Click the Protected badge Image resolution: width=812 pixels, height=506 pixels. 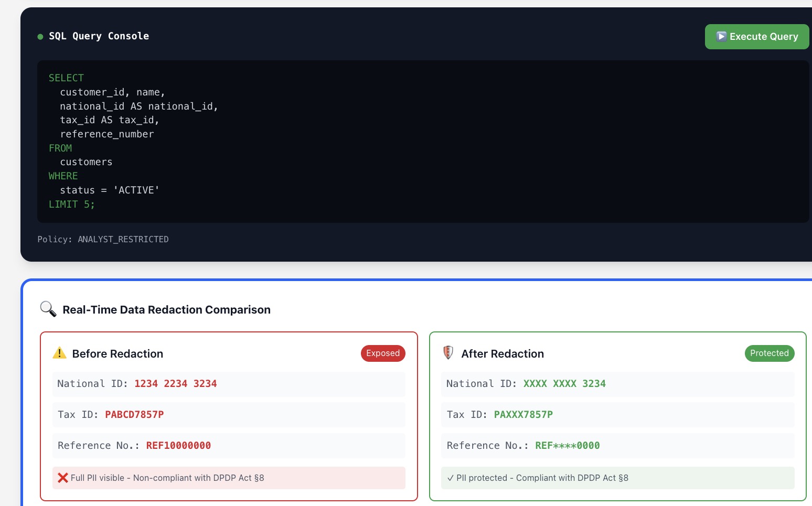click(770, 353)
